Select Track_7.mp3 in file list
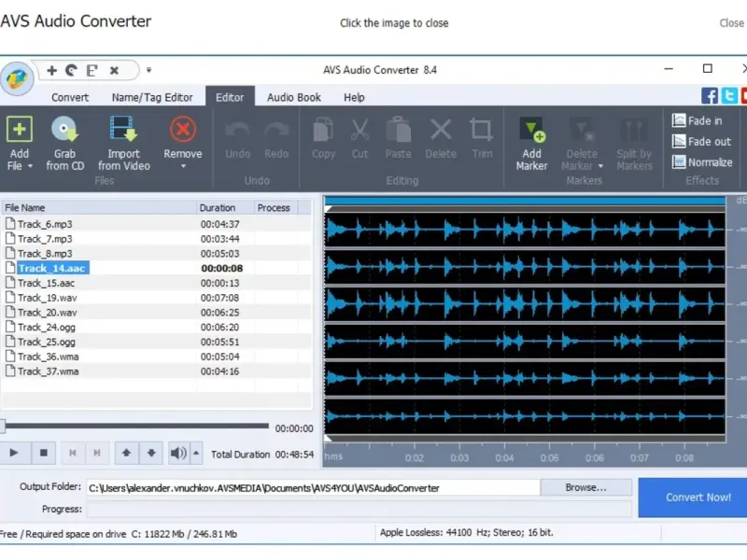 (x=157, y=239)
